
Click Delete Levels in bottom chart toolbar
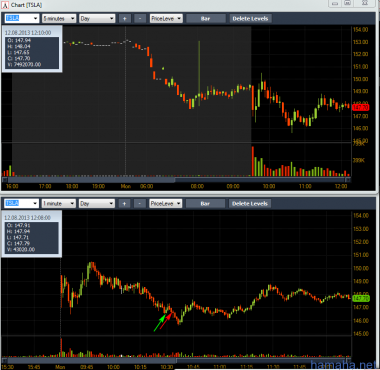click(x=250, y=203)
